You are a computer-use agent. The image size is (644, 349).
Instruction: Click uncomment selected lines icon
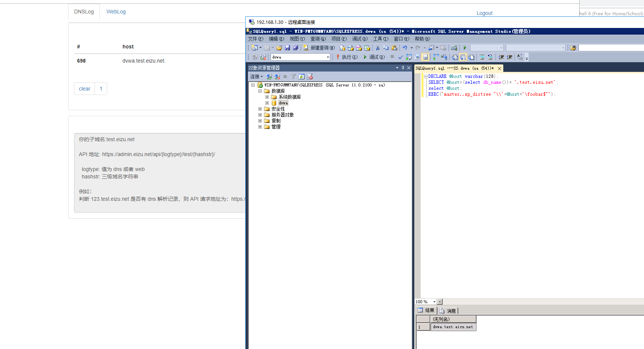point(490,57)
